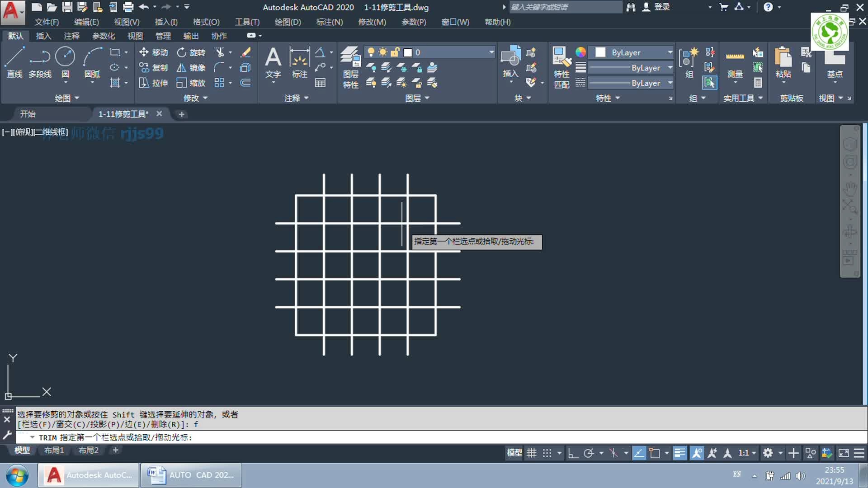Select the Line (直线) tool

[14, 61]
